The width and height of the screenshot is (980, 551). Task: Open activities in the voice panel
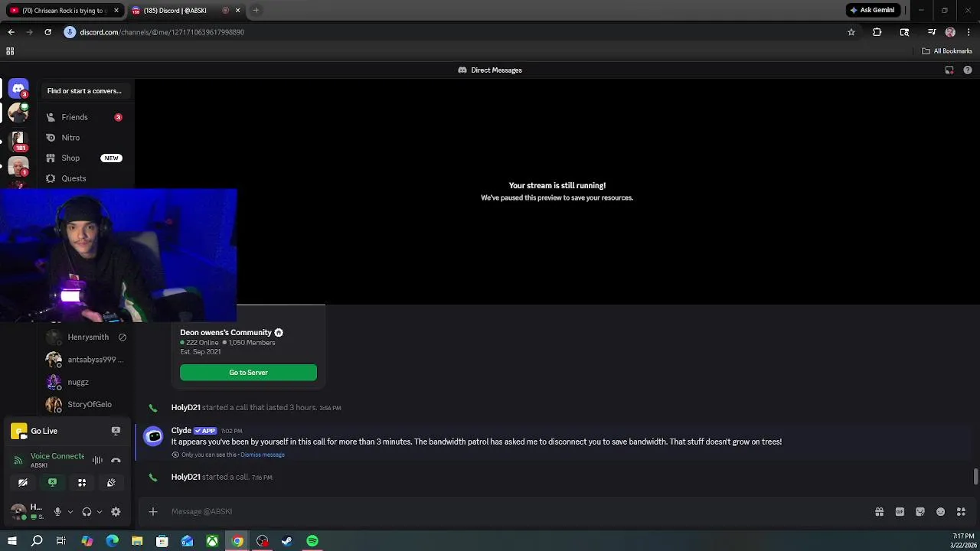82,483
